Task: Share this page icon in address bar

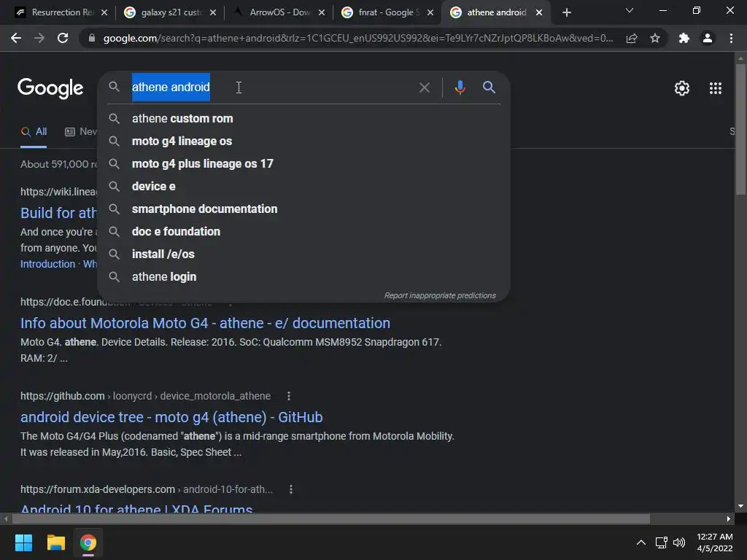Action: 632,38
